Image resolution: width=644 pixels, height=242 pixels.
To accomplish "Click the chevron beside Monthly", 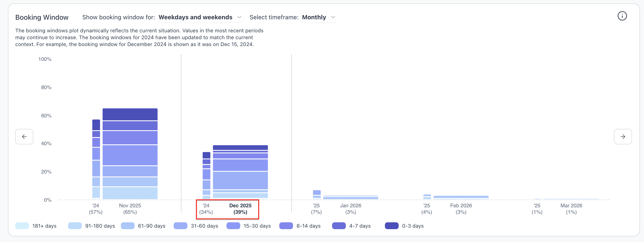I will [x=333, y=17].
